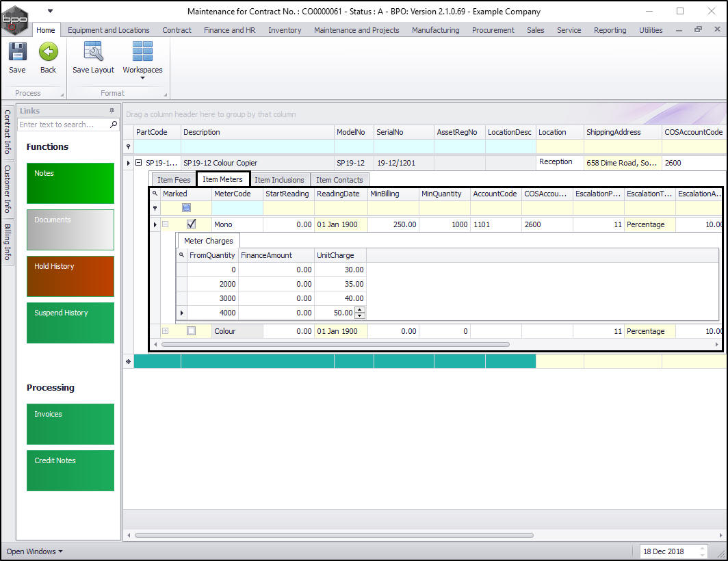Click the pin icon on Links panel

pyautogui.click(x=112, y=111)
